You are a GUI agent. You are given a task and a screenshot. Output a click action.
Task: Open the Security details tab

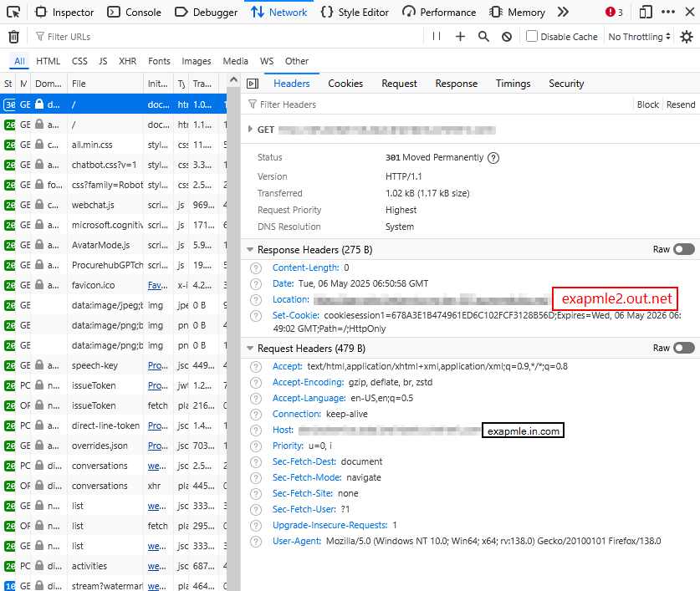[566, 84]
